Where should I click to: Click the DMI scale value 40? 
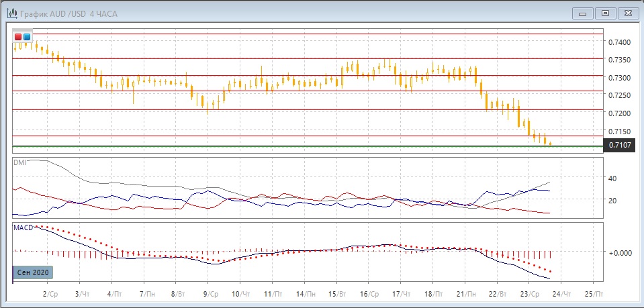pos(612,178)
